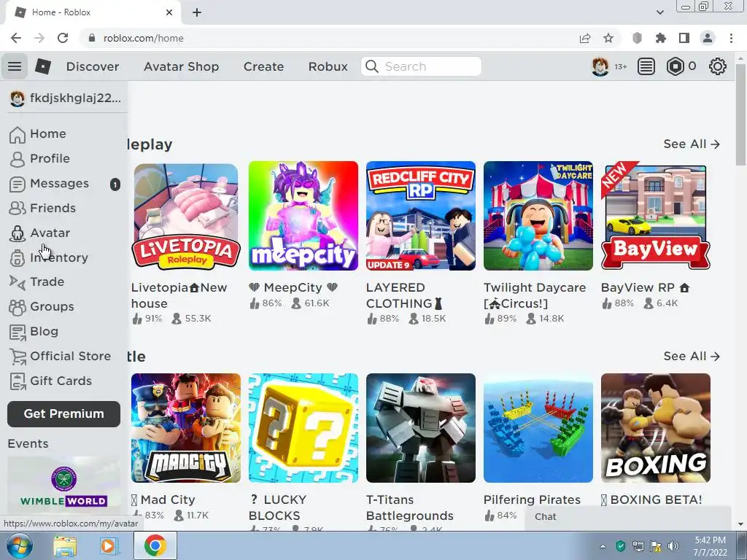This screenshot has width=747, height=560.
Task: Click the shield extension icon
Action: (x=637, y=38)
